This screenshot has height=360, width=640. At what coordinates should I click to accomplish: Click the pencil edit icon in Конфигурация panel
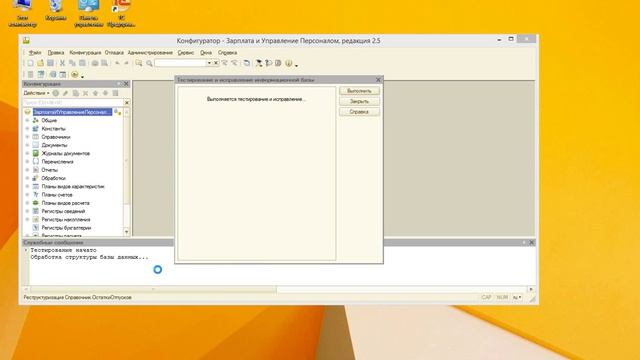[x=65, y=93]
